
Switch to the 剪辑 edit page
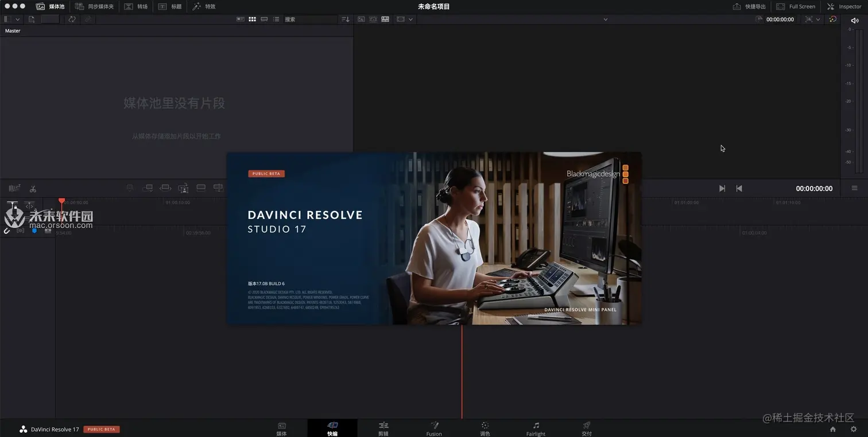(383, 429)
